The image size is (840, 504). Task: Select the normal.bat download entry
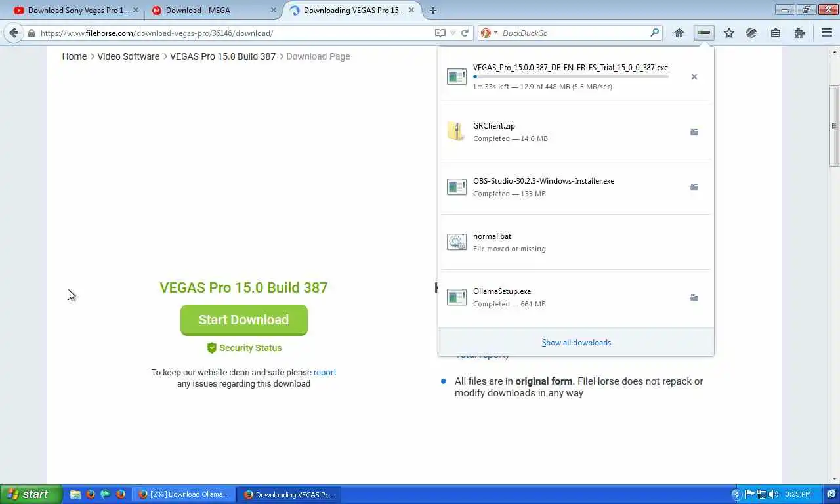coord(576,242)
